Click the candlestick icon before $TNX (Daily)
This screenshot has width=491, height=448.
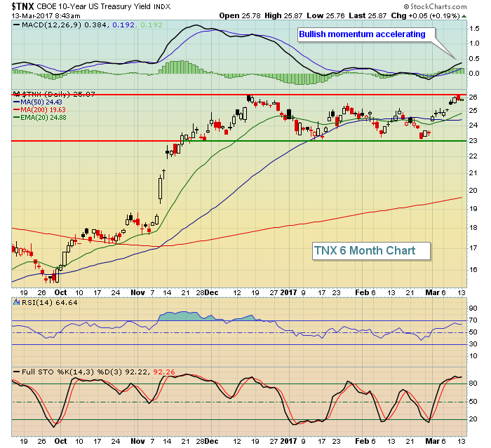pos(17,94)
